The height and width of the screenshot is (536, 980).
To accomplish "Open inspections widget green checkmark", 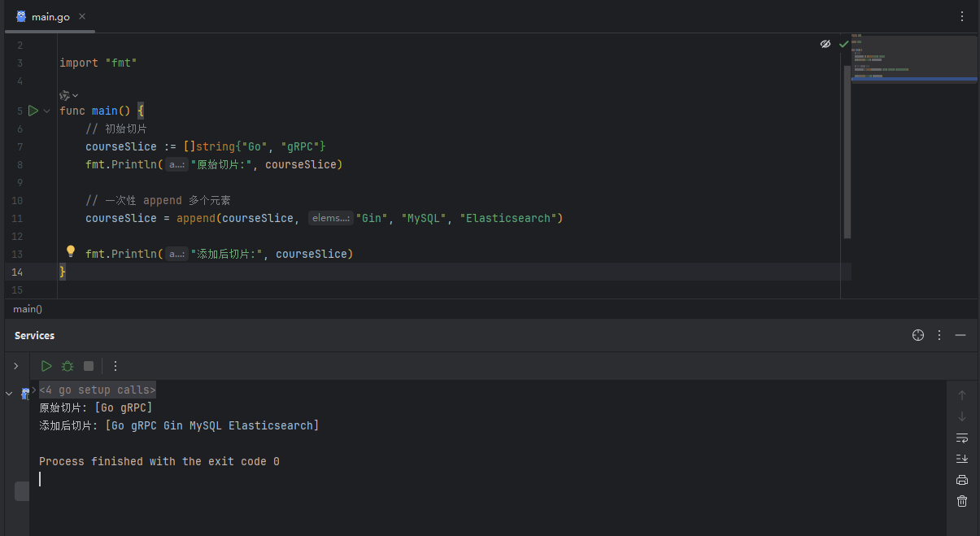I will [x=843, y=44].
